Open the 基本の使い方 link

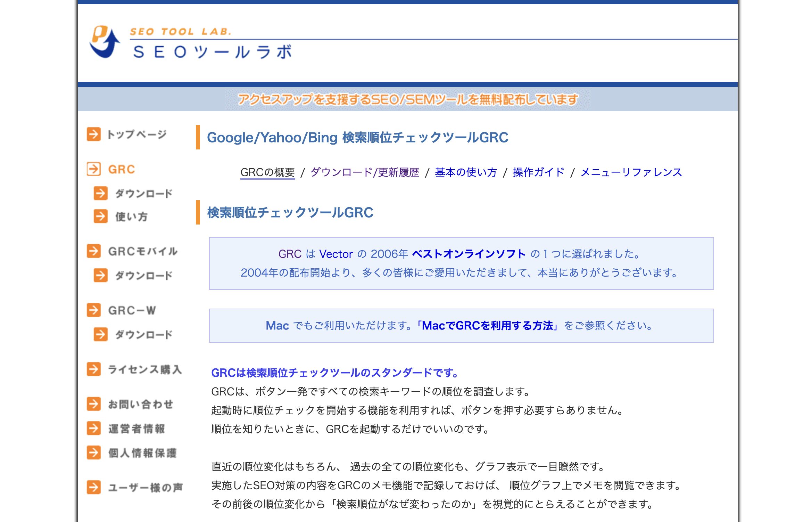click(x=466, y=172)
